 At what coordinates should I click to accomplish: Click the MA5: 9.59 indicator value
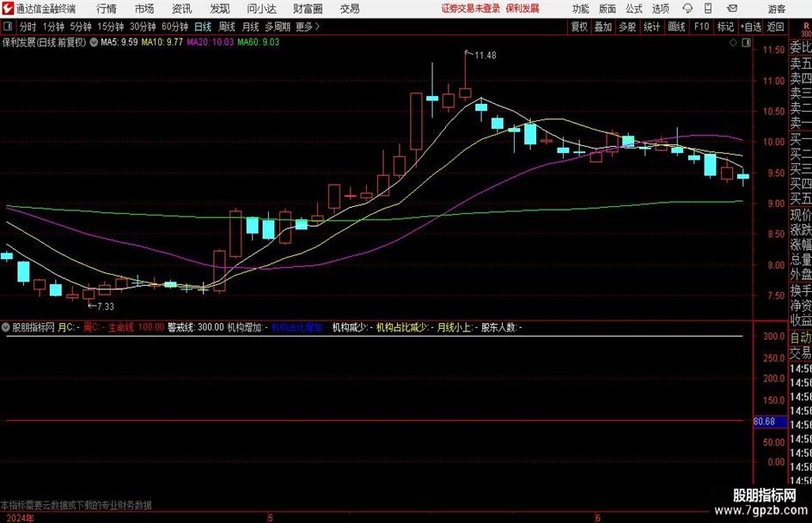(x=119, y=42)
